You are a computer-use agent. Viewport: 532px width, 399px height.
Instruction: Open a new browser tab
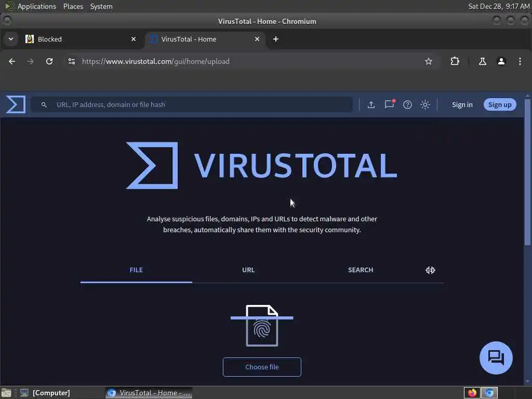click(276, 39)
